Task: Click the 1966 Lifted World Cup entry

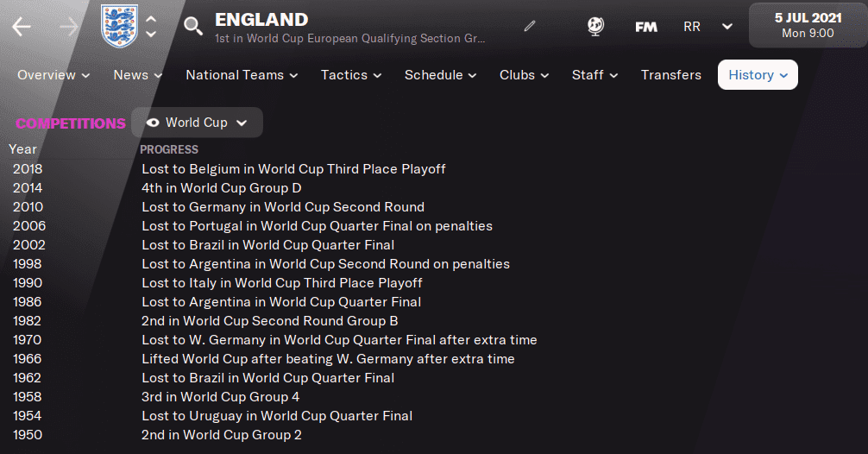Action: [x=328, y=359]
